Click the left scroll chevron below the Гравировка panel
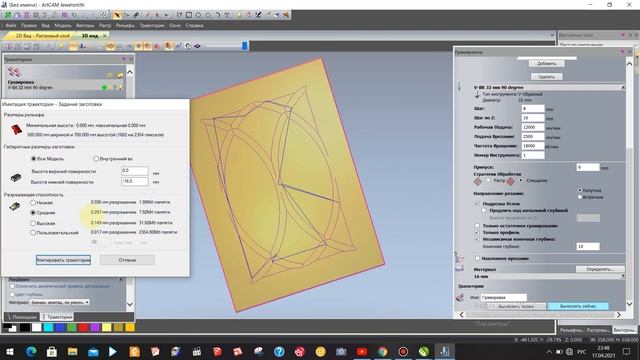640x360 pixels. pos(462,315)
